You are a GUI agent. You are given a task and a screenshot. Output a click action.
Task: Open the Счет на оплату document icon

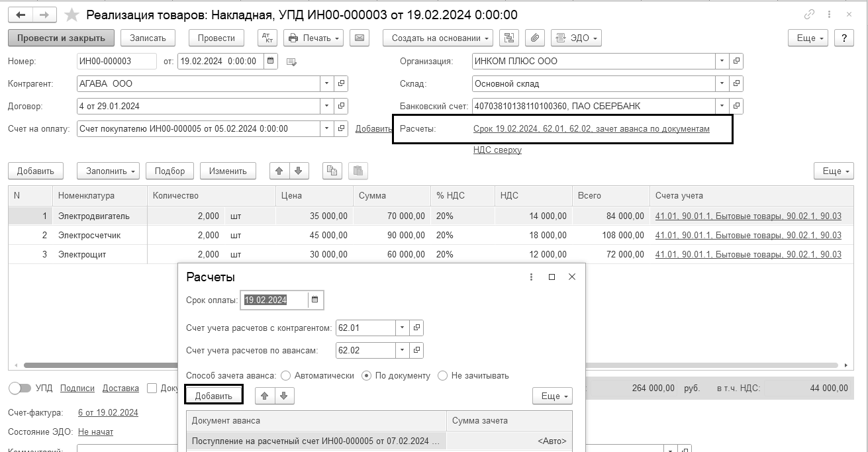pos(341,128)
